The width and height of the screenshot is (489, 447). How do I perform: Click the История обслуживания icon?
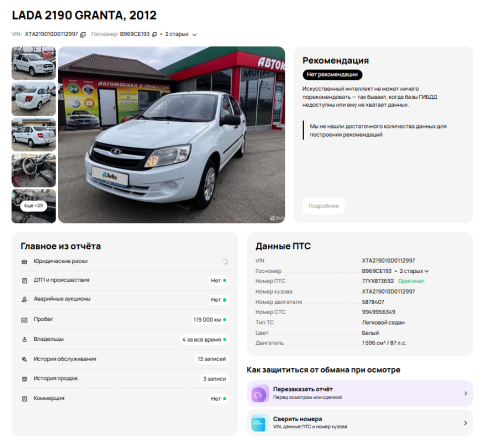click(x=24, y=359)
